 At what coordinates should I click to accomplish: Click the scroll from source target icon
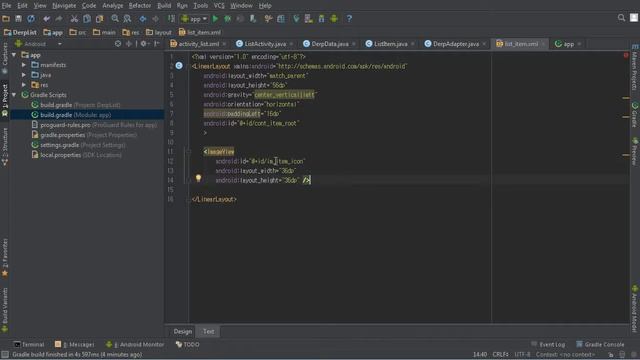pyautogui.click(x=118, y=44)
